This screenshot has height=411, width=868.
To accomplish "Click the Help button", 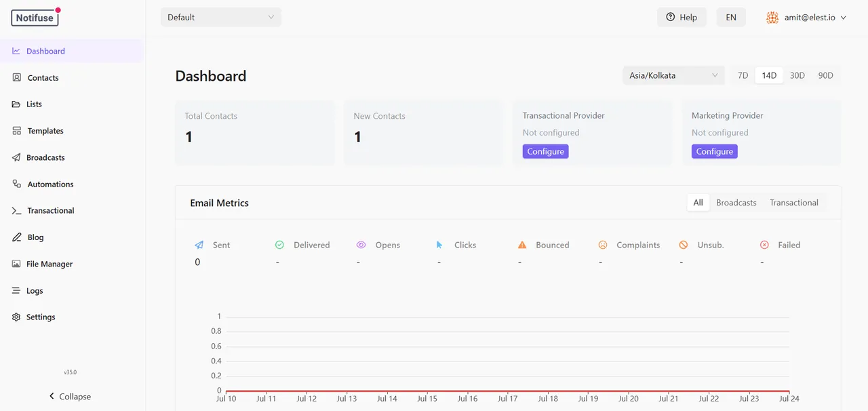I will [682, 18].
